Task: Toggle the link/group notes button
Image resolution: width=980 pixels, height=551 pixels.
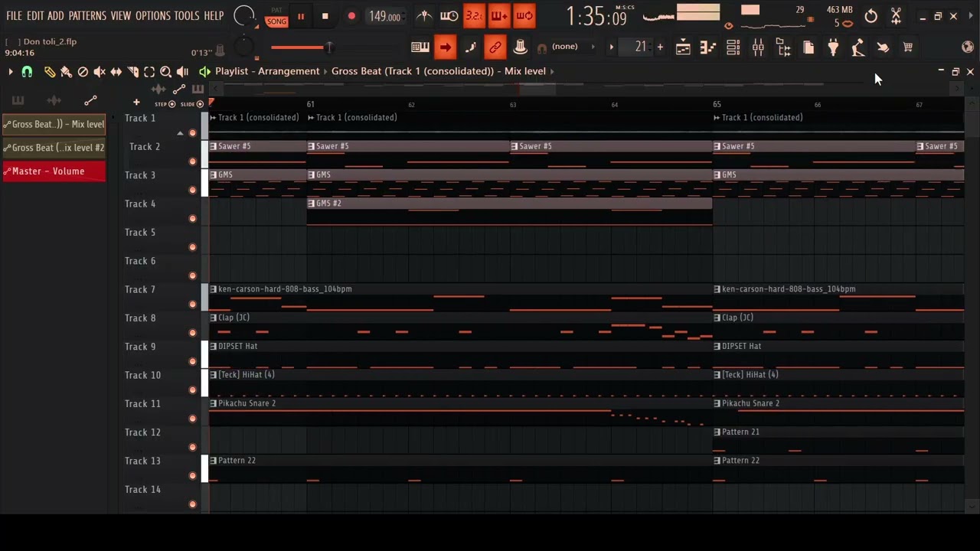Action: tap(495, 47)
